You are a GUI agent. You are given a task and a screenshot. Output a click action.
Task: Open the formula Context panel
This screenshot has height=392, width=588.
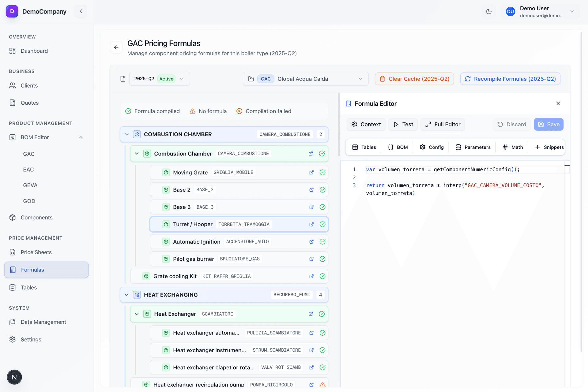[x=366, y=124]
